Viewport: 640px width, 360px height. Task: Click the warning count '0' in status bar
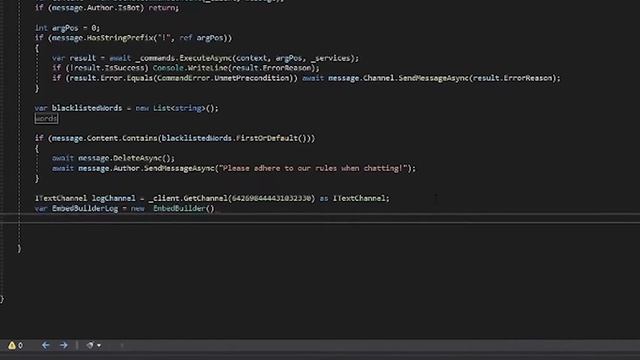20,345
